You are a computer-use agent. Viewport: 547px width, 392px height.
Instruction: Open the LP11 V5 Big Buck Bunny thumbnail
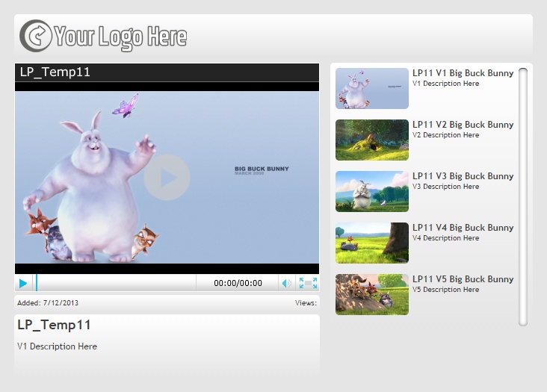[x=372, y=294]
